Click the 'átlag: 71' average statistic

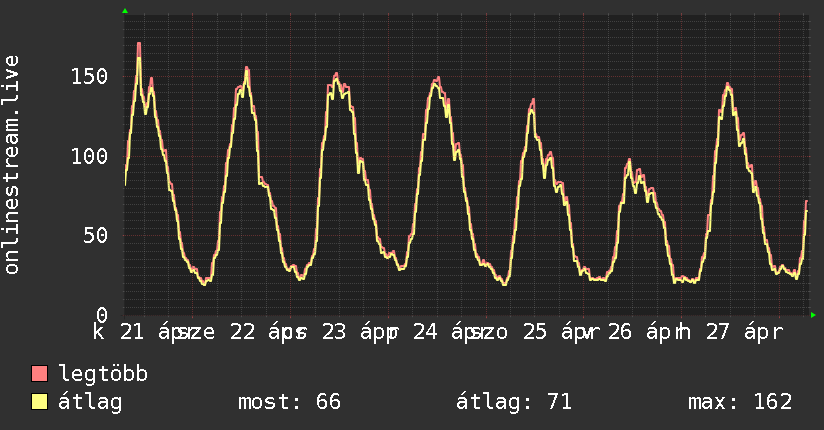(x=513, y=402)
